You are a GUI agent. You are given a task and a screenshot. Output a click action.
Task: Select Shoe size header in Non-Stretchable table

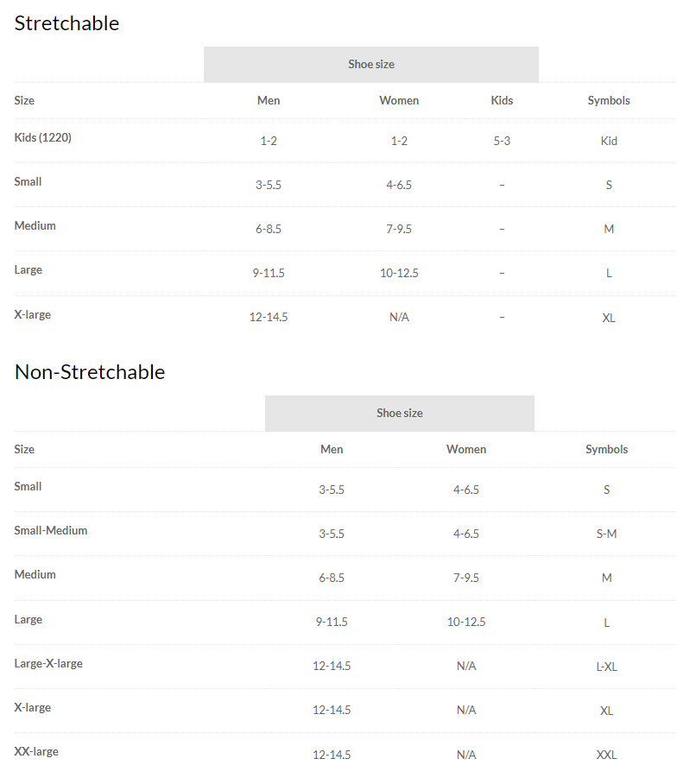(400, 414)
